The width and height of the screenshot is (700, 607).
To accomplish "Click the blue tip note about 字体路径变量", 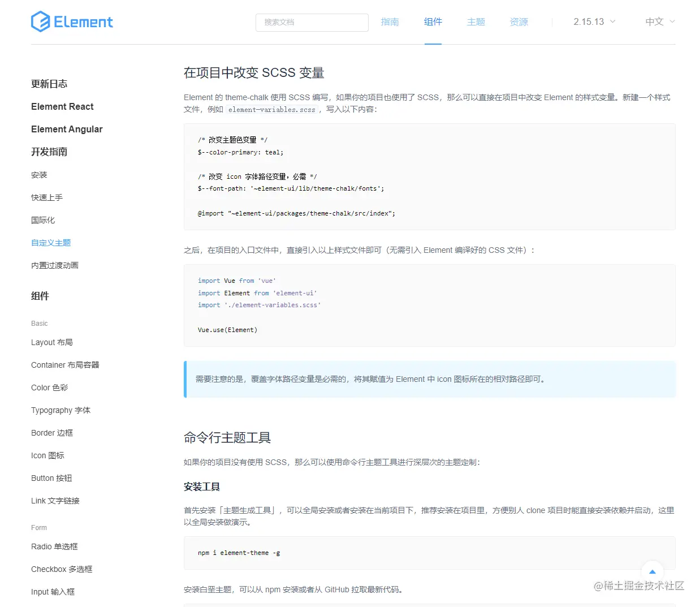I will tap(430, 379).
